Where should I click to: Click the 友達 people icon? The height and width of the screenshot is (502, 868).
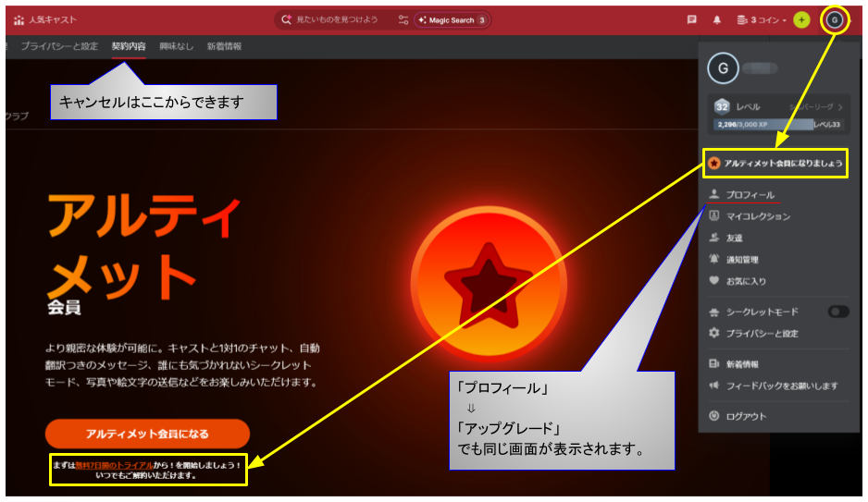pos(714,238)
